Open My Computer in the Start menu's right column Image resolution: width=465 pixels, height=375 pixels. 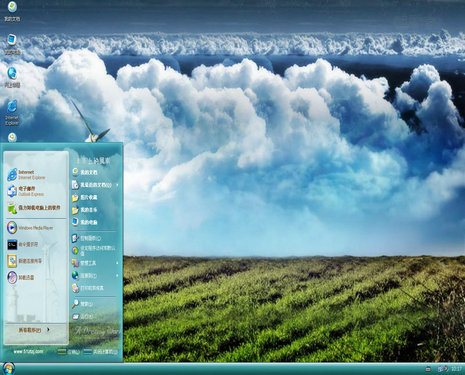pos(85,222)
